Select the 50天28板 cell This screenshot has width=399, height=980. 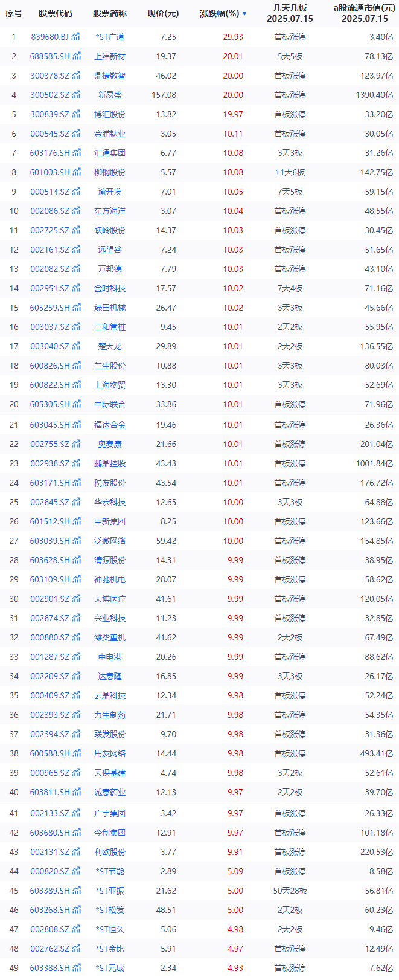click(x=290, y=891)
